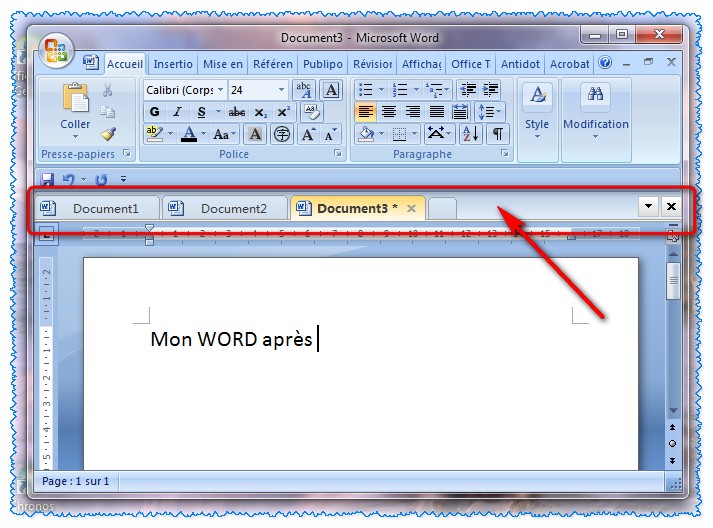Click the distributed alignment icon
The width and height of the screenshot is (713, 528).
pos(460,112)
